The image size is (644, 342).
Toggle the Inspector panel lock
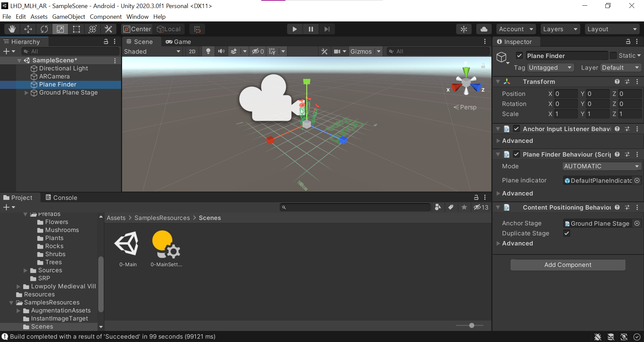pos(628,42)
